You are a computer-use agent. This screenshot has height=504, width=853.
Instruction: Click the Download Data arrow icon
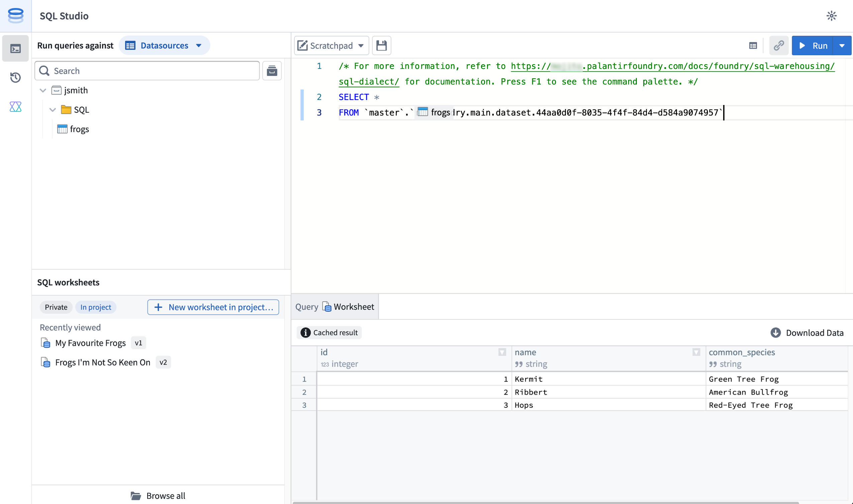pos(775,332)
